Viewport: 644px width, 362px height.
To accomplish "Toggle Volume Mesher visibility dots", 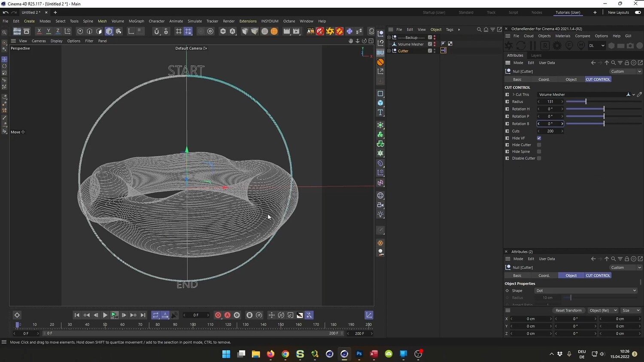I will click(434, 44).
